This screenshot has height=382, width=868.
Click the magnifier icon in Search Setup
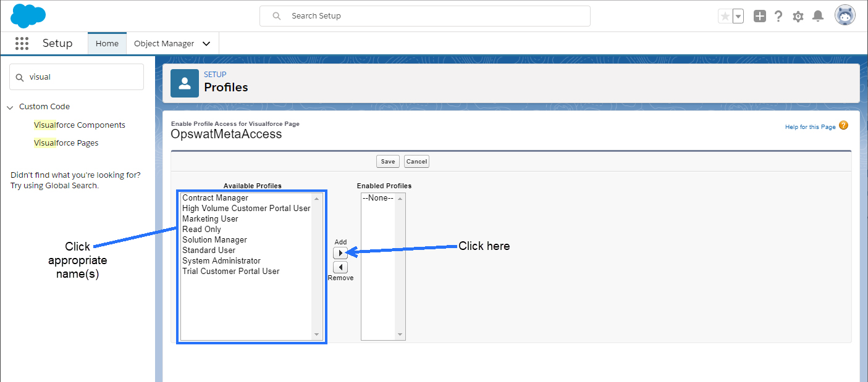coord(277,16)
